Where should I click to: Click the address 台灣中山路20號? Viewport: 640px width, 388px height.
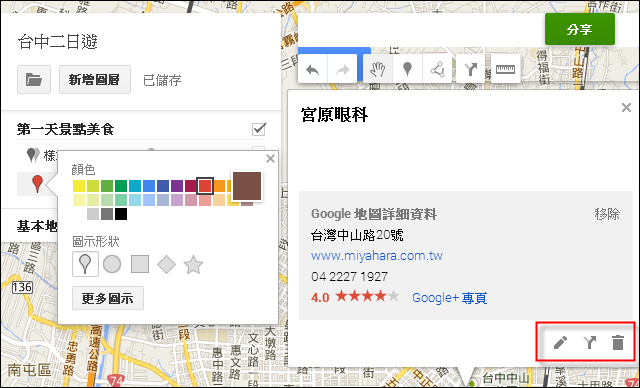click(357, 235)
